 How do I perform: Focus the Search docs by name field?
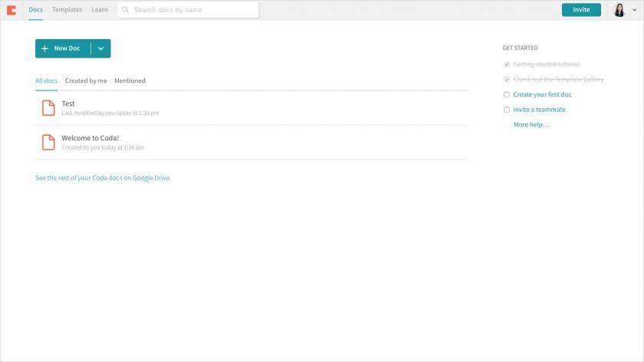[188, 10]
